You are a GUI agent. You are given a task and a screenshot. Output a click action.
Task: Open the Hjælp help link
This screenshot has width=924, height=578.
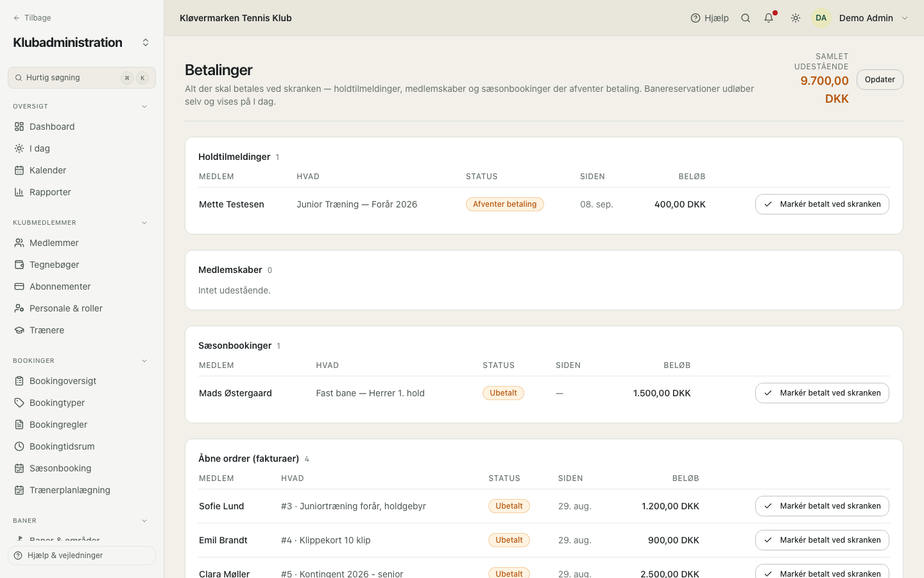710,18
